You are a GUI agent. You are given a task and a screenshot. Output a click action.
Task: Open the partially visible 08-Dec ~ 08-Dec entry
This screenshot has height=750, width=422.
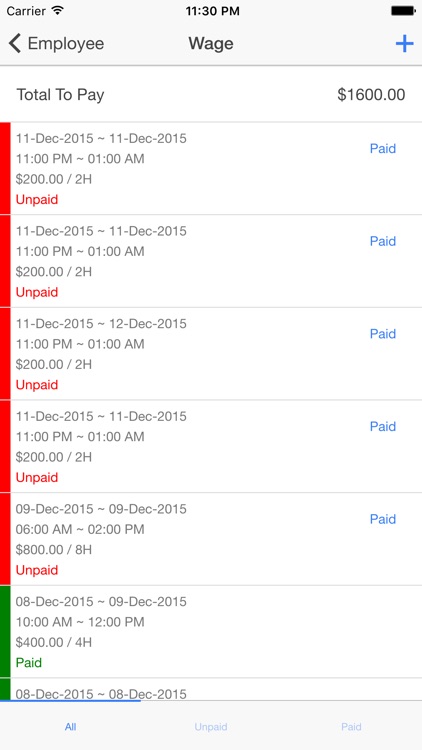coord(211,690)
